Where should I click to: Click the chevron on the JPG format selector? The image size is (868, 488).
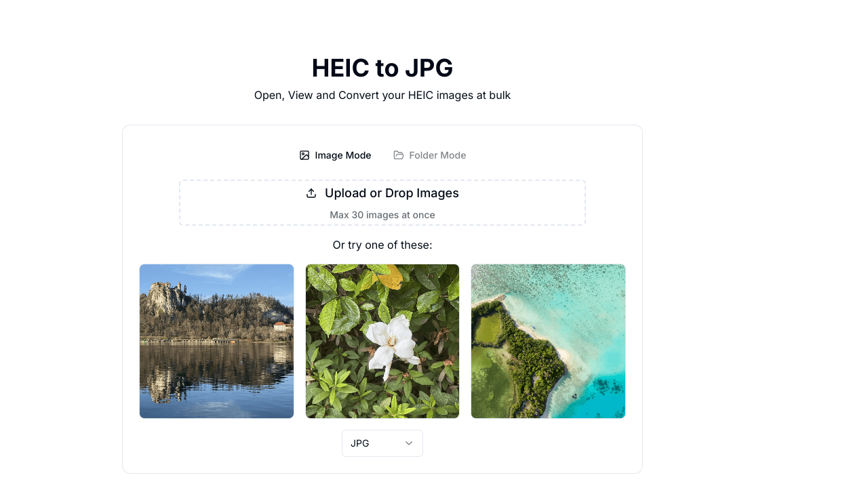click(408, 443)
